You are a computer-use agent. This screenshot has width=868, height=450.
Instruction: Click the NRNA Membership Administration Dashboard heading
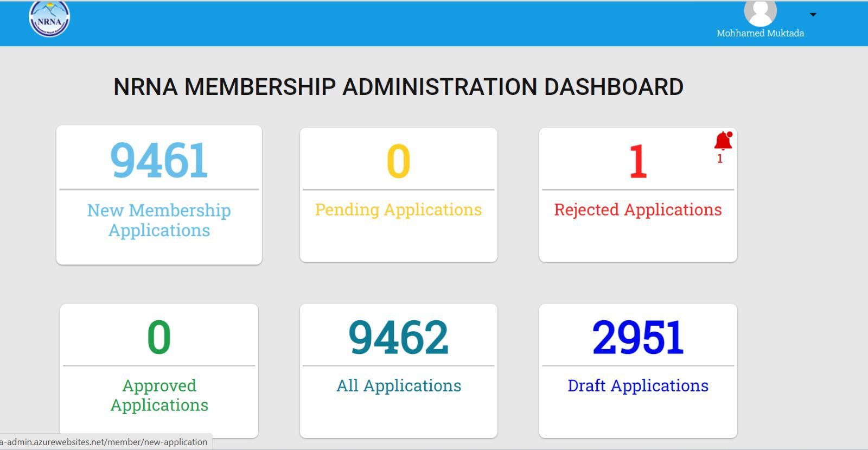click(x=398, y=87)
